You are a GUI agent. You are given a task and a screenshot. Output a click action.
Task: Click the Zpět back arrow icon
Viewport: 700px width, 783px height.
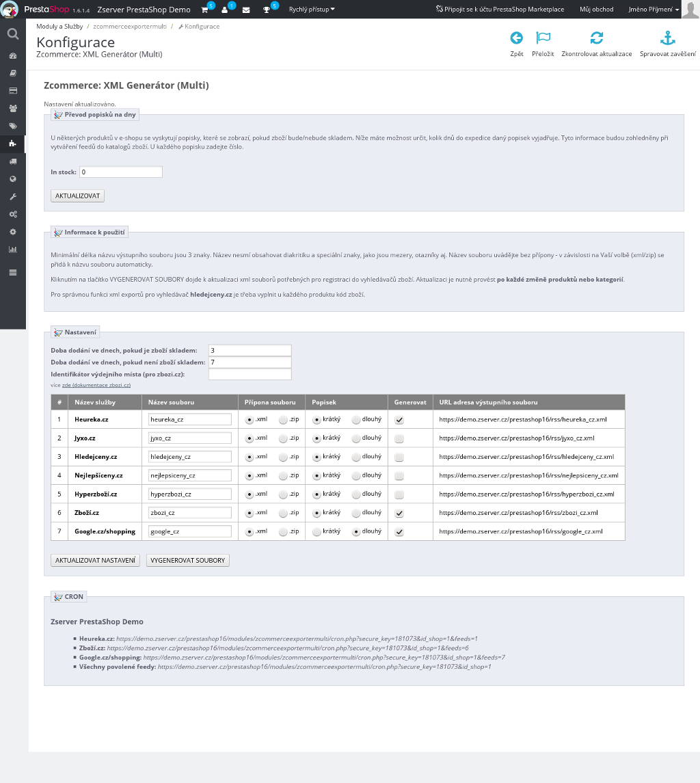pos(517,38)
